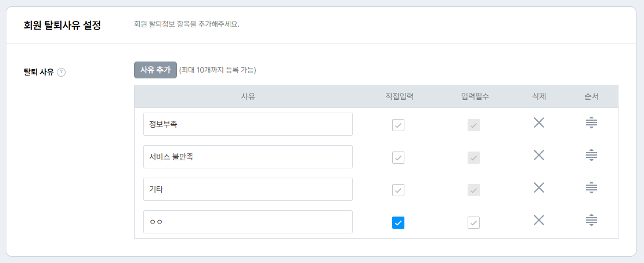Toggle 직접입력 checkbox for 기타
This screenshot has width=644, height=263.
(398, 190)
